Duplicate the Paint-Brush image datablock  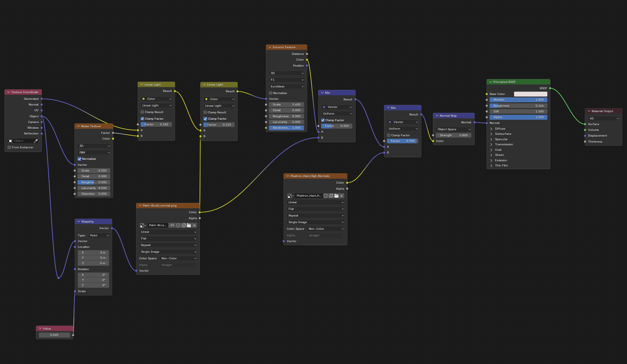[184, 225]
